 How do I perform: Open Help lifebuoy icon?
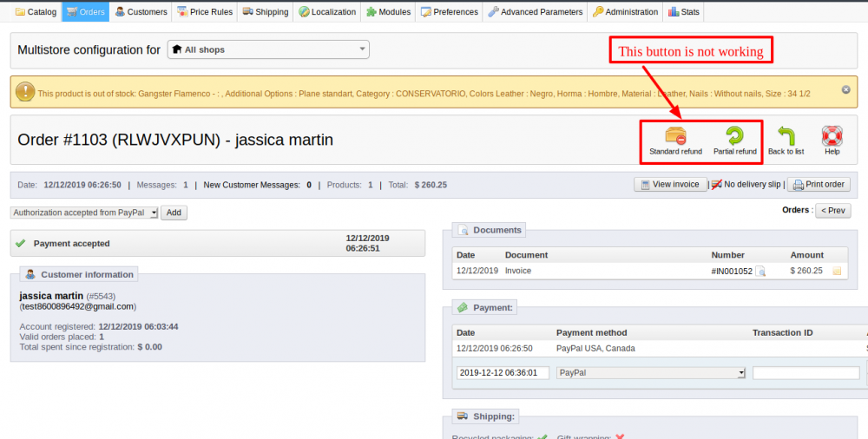pyautogui.click(x=832, y=135)
